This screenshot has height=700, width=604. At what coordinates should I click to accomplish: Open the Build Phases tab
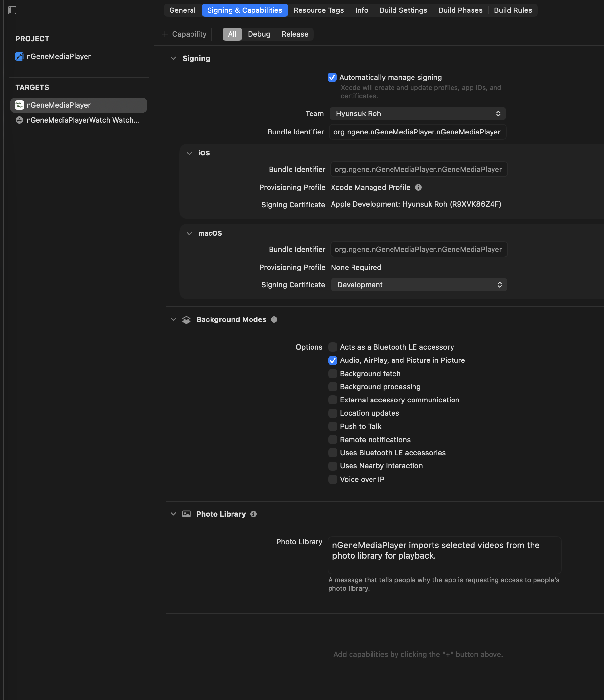(460, 10)
